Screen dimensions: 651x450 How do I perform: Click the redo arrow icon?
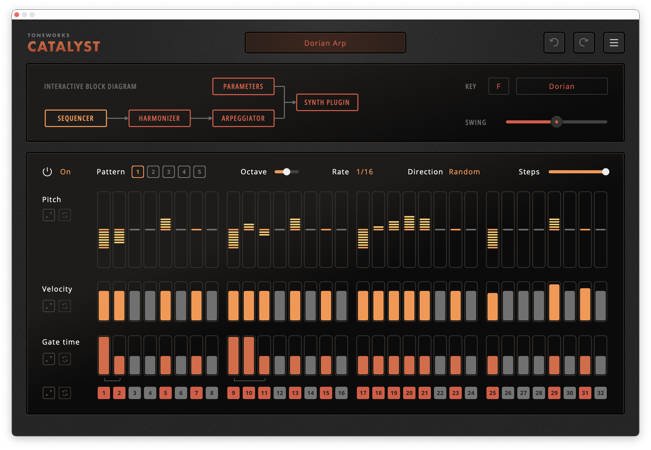(x=584, y=43)
